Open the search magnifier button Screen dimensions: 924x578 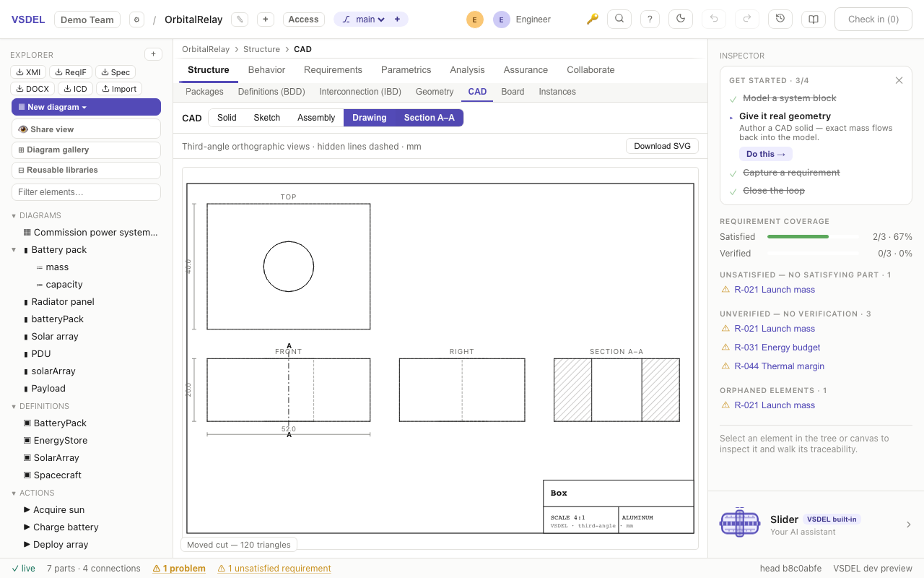pyautogui.click(x=619, y=20)
